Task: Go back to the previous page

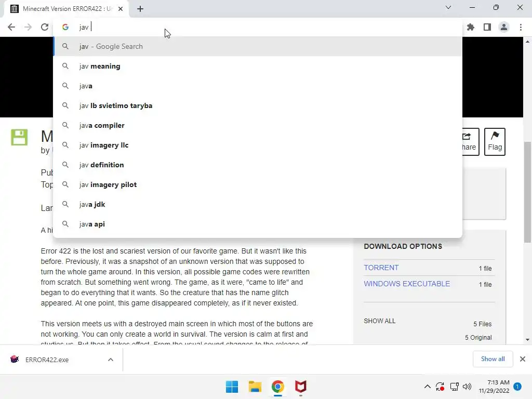Action: tap(11, 27)
